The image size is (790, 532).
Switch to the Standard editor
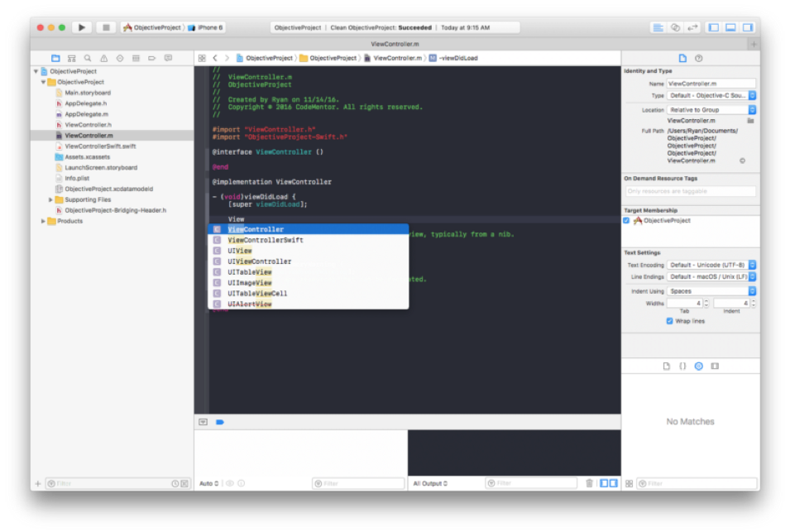658,27
